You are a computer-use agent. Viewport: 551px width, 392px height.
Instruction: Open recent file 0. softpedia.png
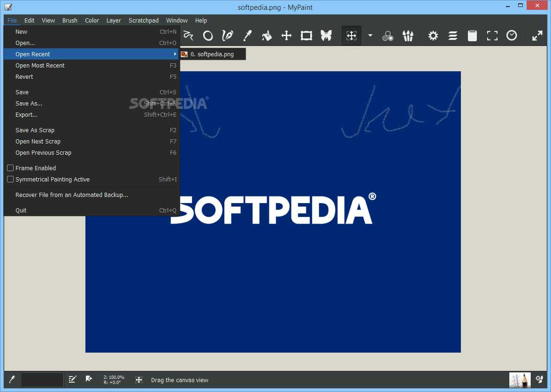212,54
